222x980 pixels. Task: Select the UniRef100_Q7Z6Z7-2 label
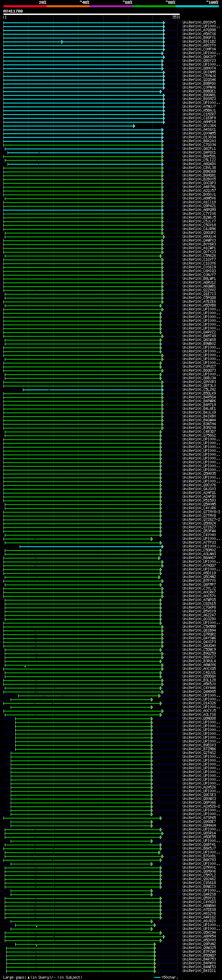201,519
